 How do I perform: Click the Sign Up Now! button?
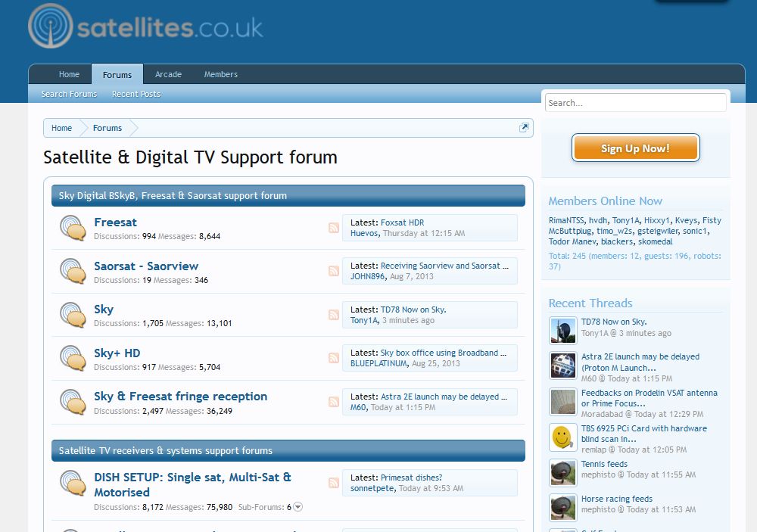click(x=635, y=148)
